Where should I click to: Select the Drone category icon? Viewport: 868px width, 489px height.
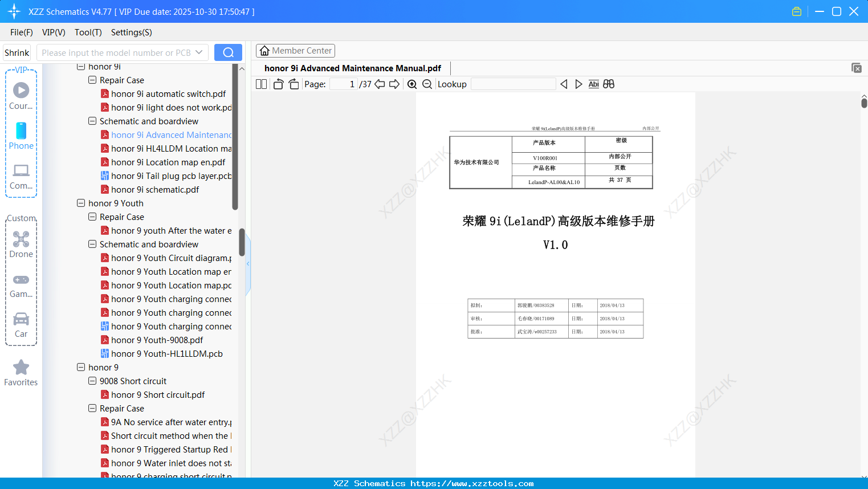(x=21, y=244)
